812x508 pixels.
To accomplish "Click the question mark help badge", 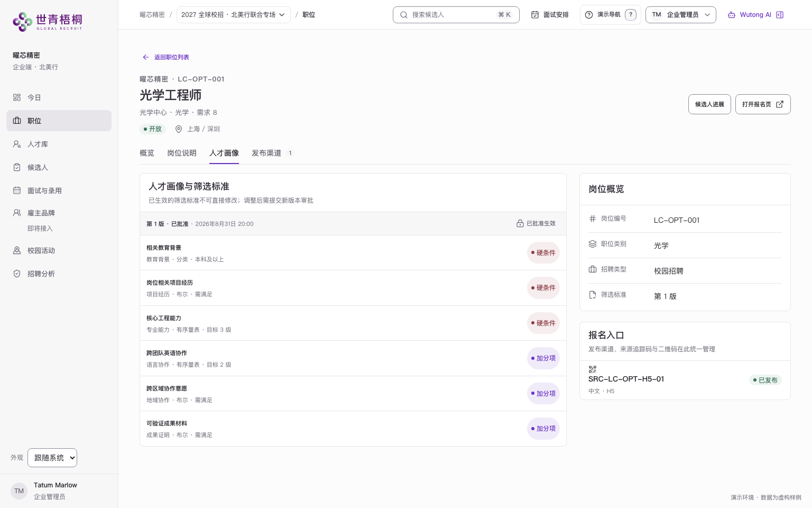I will pos(630,15).
